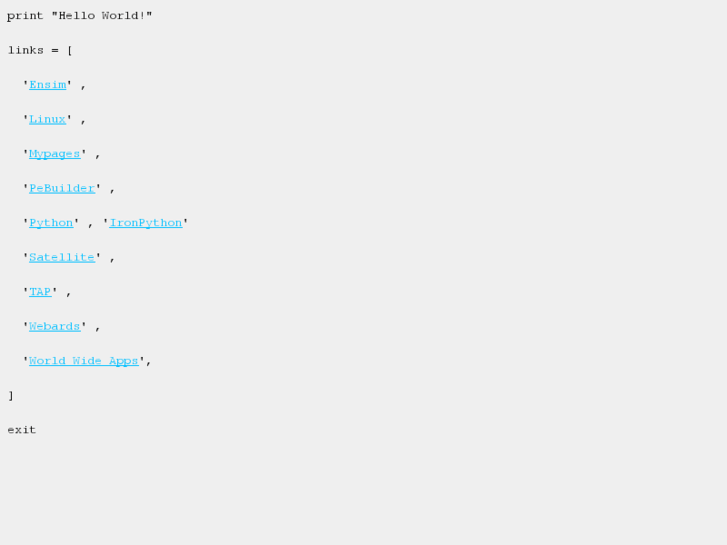
Task: Click the TAP link
Action: pos(40,292)
